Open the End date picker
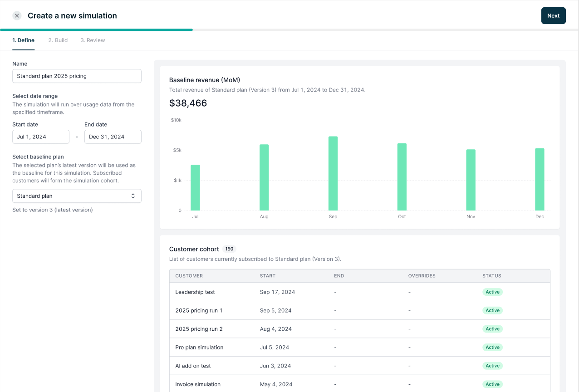Image resolution: width=579 pixels, height=392 pixels. (x=113, y=137)
